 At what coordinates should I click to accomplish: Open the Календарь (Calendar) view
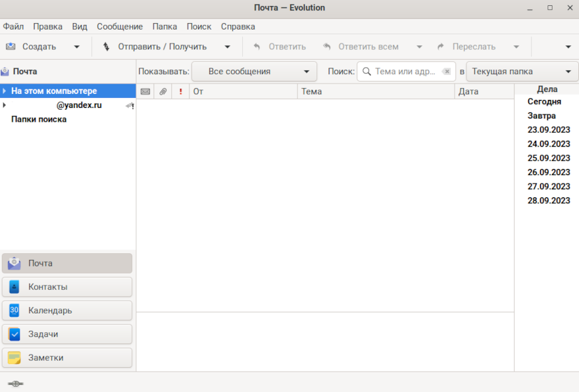pos(67,310)
